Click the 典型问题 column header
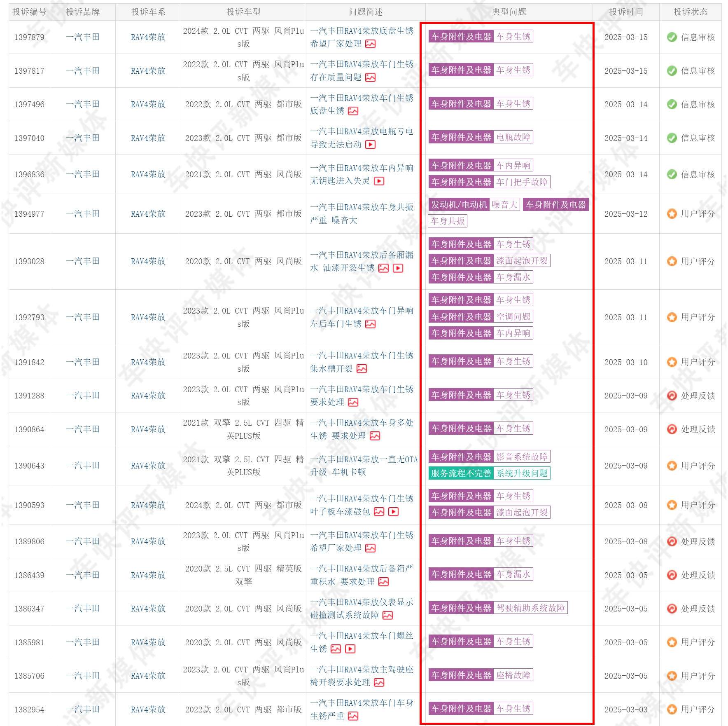Screen dimensions: 728x726 coord(509,12)
